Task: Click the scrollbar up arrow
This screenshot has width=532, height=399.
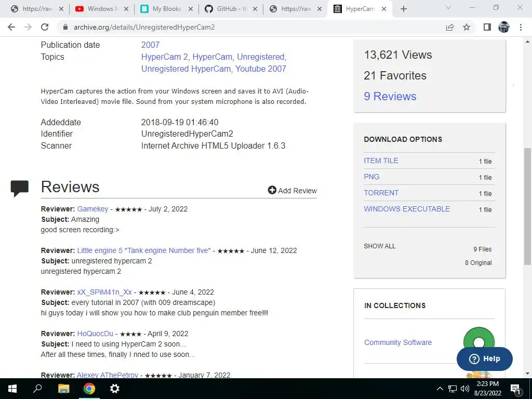Action: [527, 42]
